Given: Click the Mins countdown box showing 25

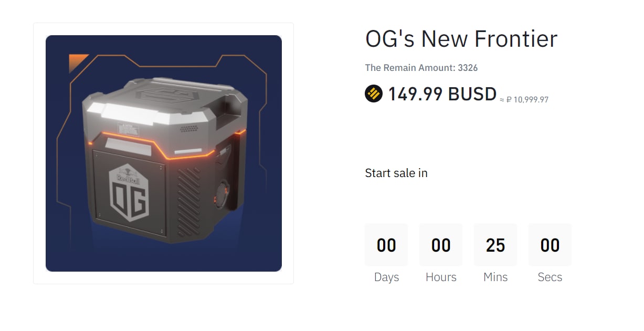Looking at the screenshot, I should [495, 245].
